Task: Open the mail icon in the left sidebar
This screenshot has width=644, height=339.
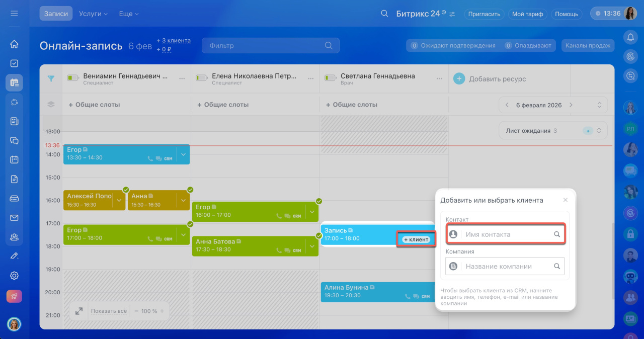Action: point(14,218)
